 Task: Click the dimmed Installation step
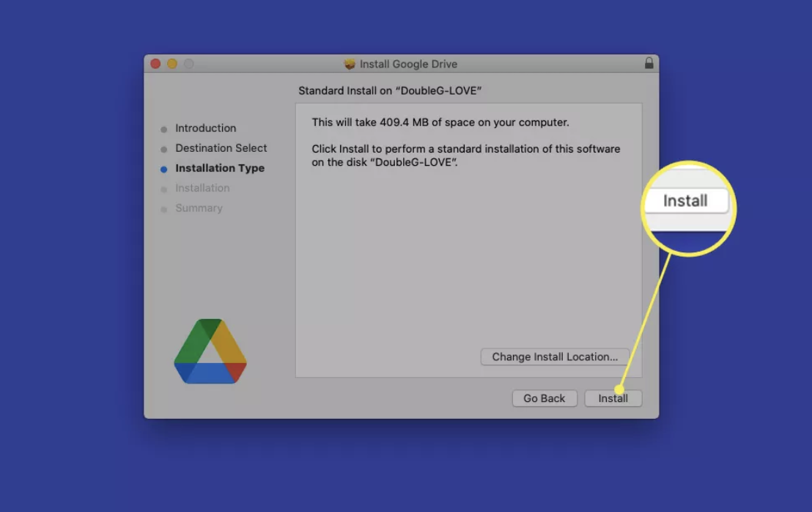[x=202, y=188]
